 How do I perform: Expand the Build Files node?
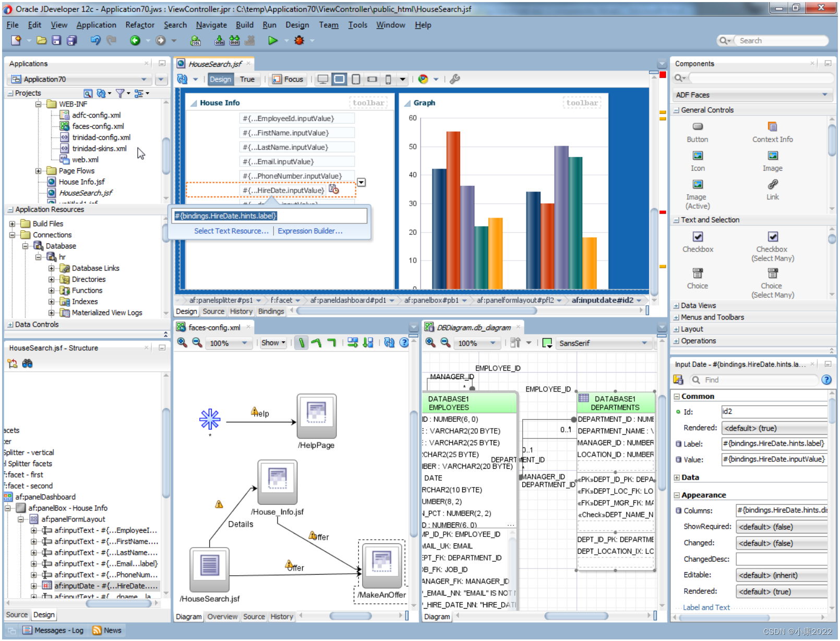point(12,224)
